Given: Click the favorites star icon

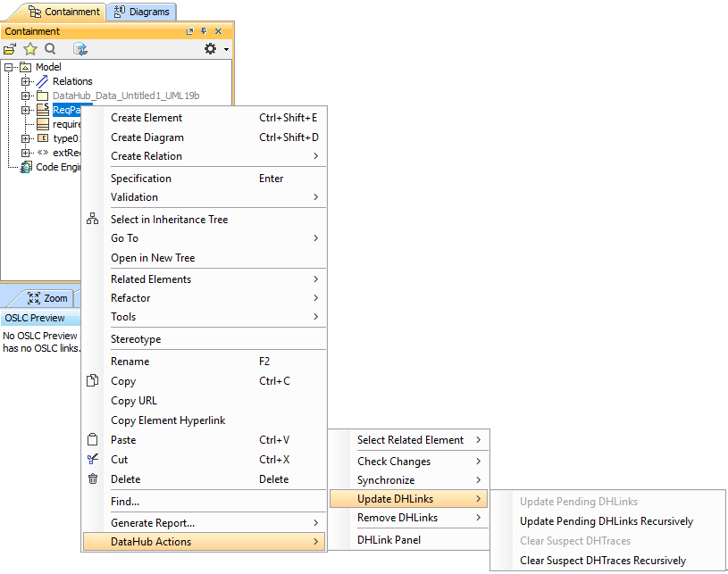Looking at the screenshot, I should [x=30, y=49].
